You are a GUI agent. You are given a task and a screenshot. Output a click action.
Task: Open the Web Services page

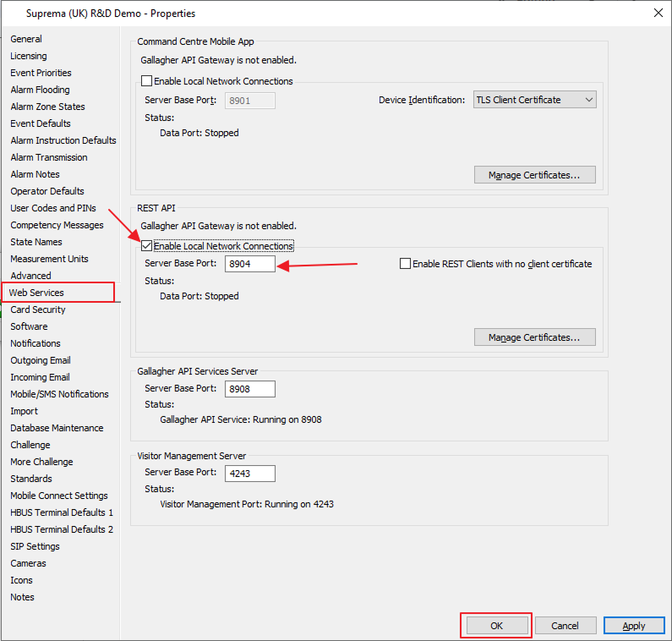(37, 293)
